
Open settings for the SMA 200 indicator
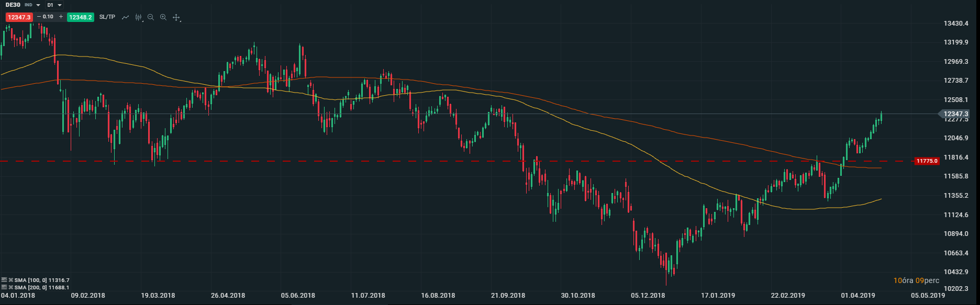pyautogui.click(x=5, y=287)
